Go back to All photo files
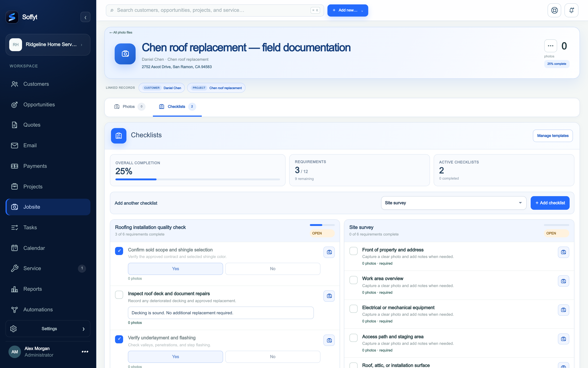 [x=121, y=32]
